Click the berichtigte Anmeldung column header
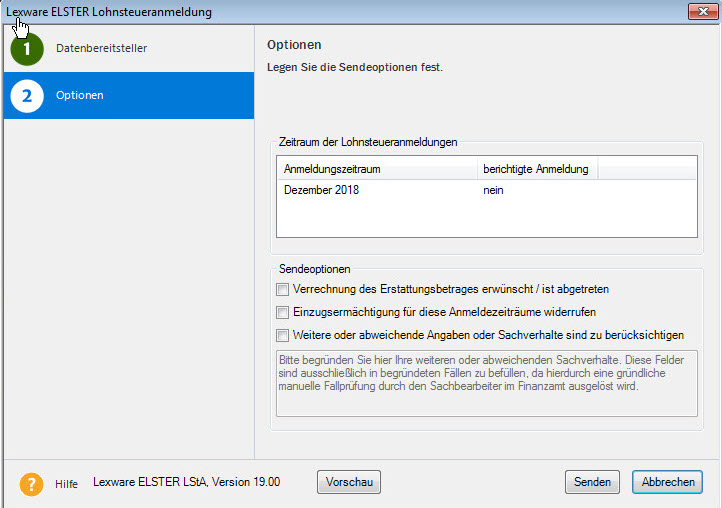Image resolution: width=722 pixels, height=508 pixels. pyautogui.click(x=537, y=169)
